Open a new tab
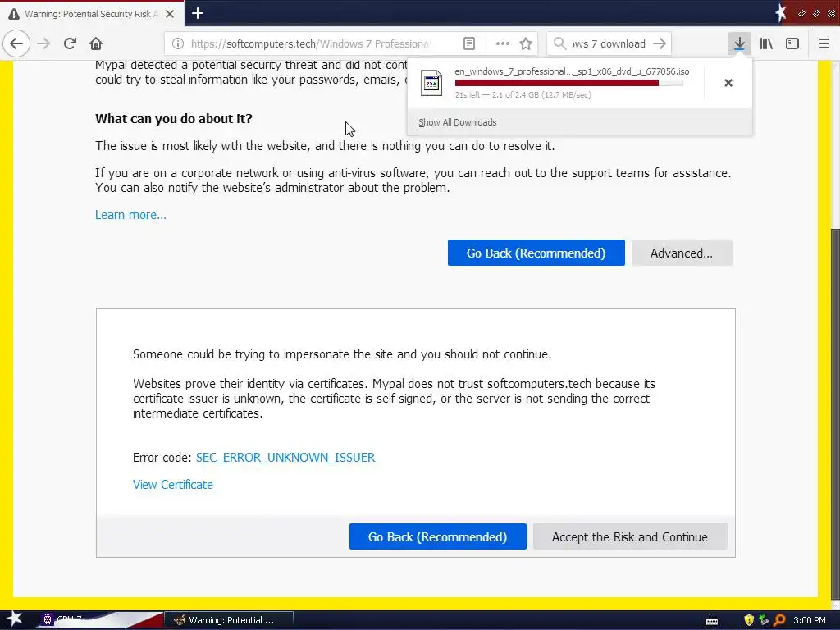The width and height of the screenshot is (840, 630). coord(198,13)
